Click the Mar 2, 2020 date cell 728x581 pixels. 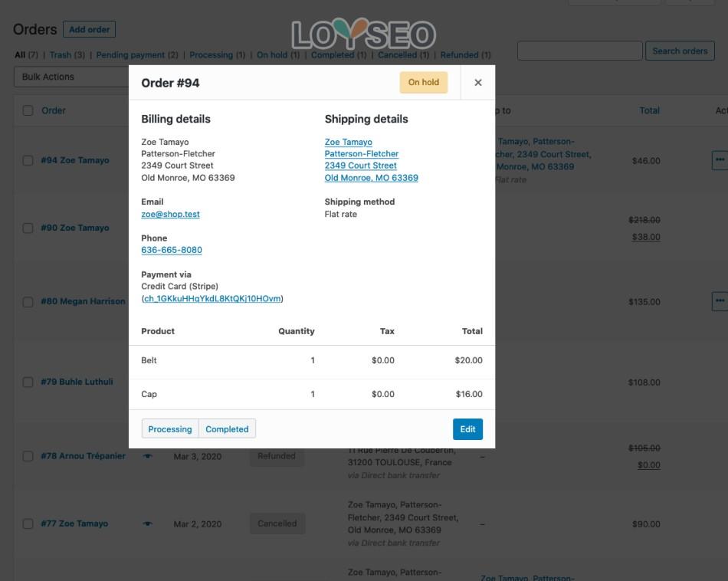pos(197,524)
